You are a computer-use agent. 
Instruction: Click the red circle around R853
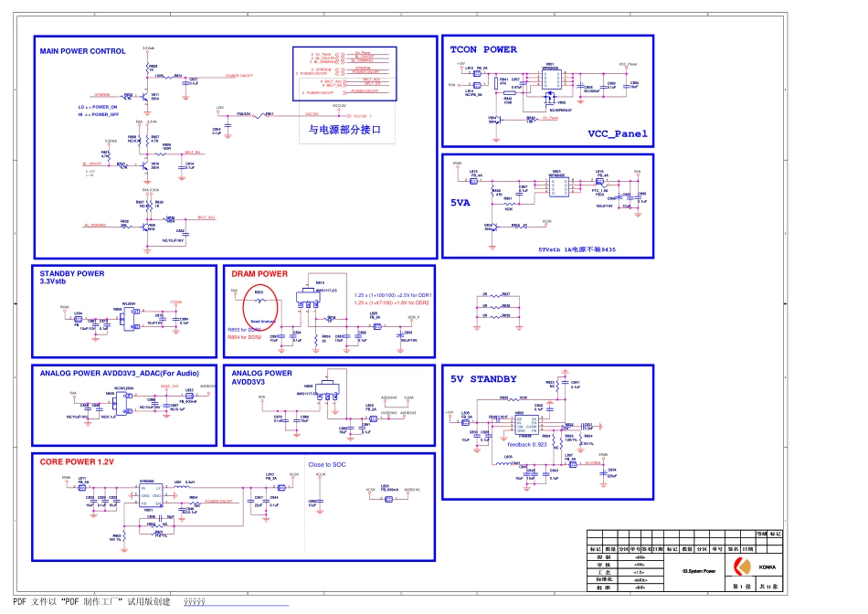click(259, 308)
